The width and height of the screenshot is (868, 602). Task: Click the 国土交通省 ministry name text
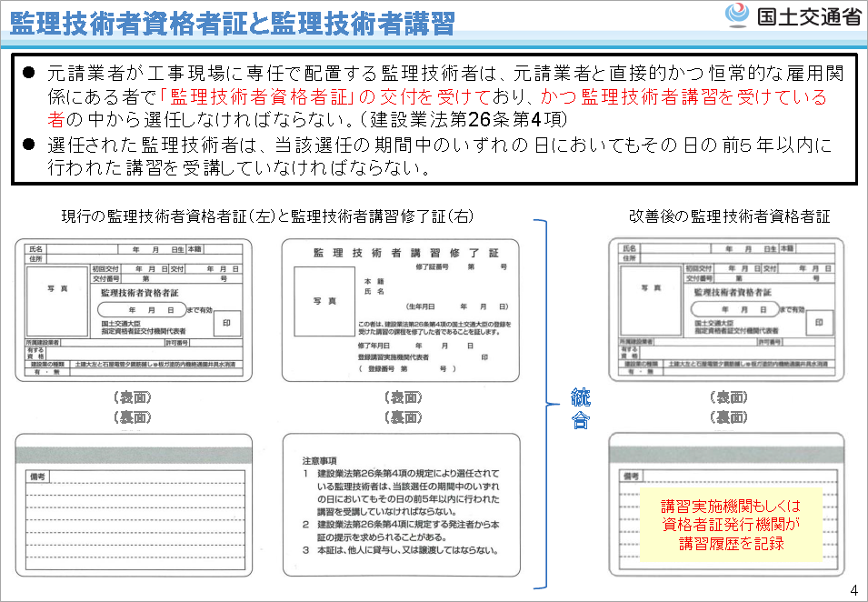pyautogui.click(x=808, y=16)
